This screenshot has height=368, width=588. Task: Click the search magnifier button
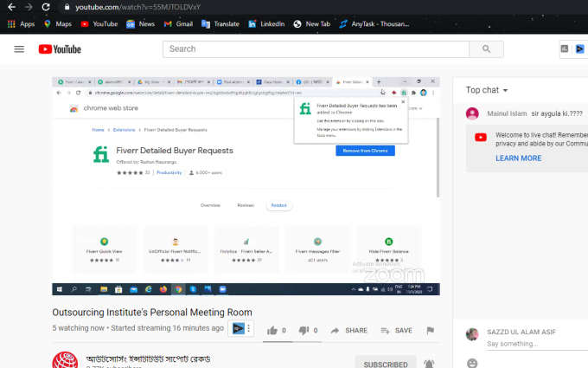click(x=486, y=49)
